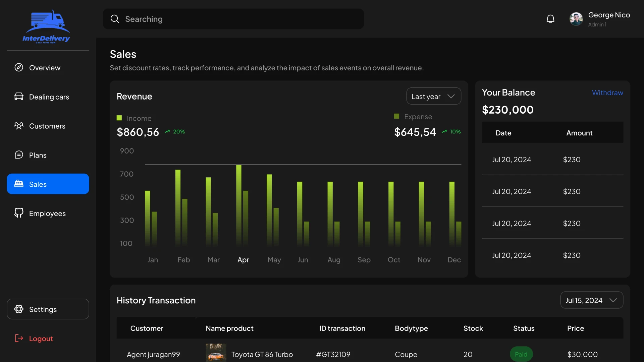
Task: Click the Customers people icon
Action: tap(19, 126)
